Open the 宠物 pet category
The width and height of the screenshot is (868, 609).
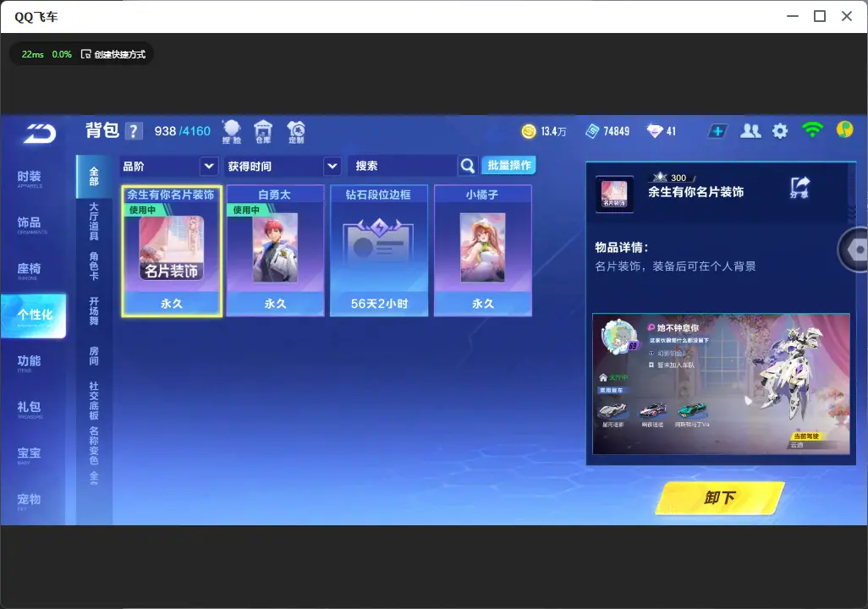(30, 501)
